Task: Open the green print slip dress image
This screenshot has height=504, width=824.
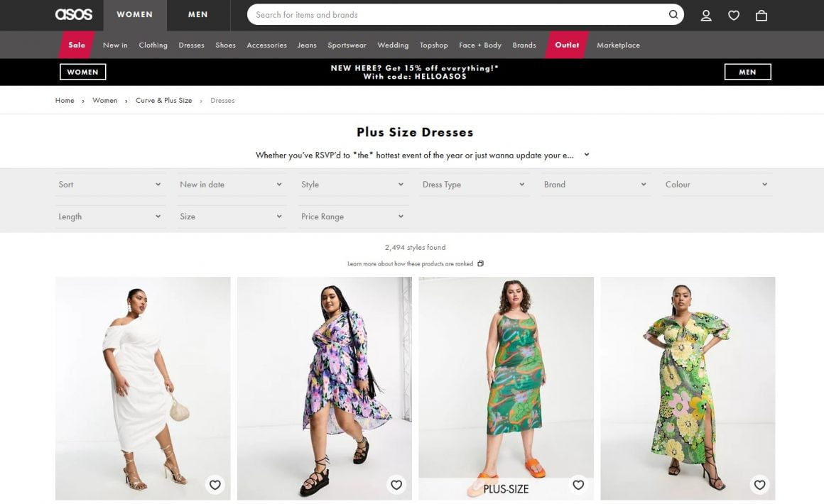Action: point(506,388)
